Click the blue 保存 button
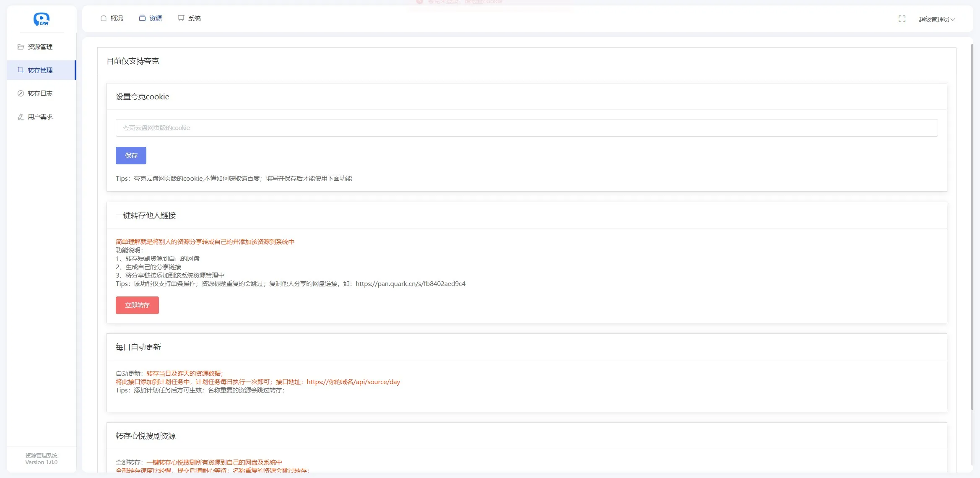 click(x=131, y=155)
